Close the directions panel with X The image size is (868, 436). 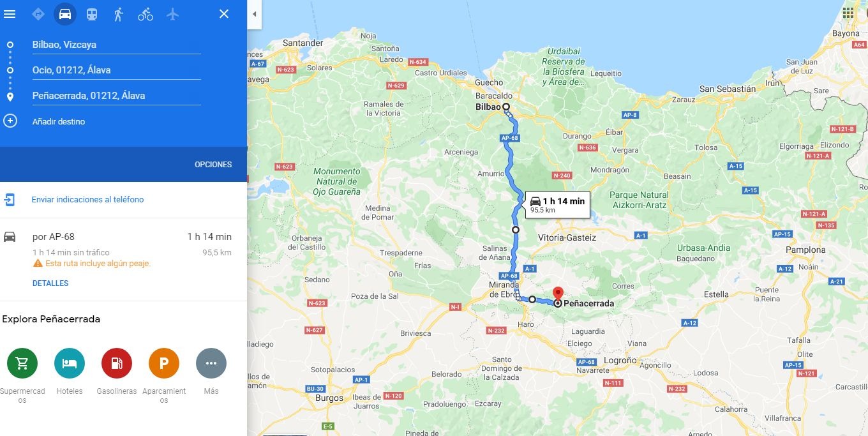tap(224, 14)
